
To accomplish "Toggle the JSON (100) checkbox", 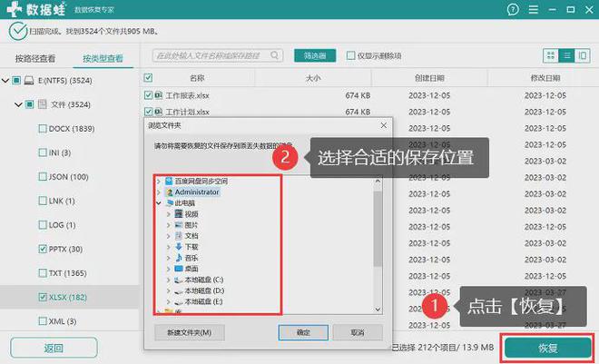I will [x=43, y=177].
